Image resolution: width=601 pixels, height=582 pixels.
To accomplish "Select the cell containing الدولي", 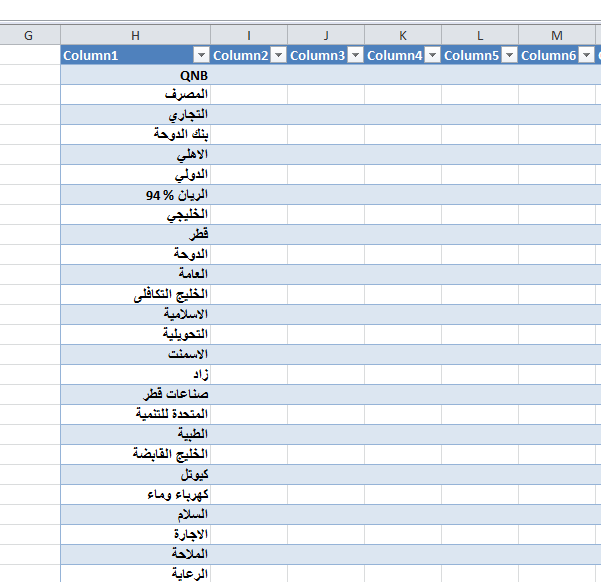I will click(135, 175).
